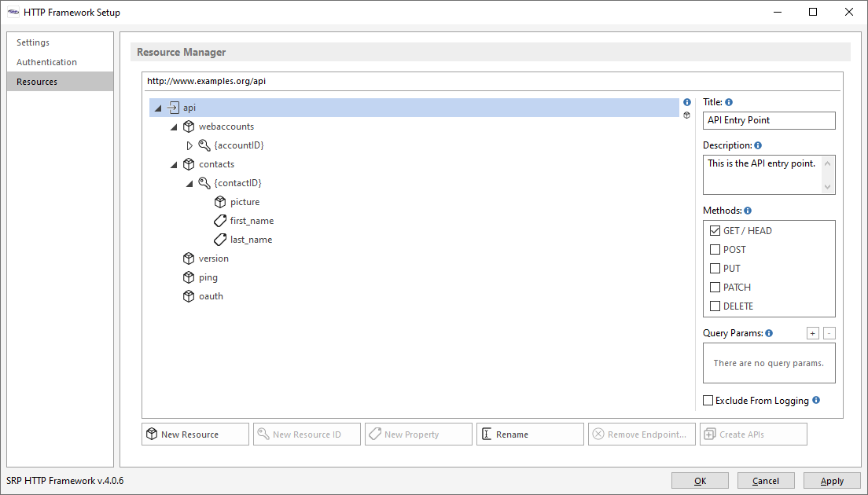Click the Title input field
This screenshot has width=868, height=495.
[769, 120]
